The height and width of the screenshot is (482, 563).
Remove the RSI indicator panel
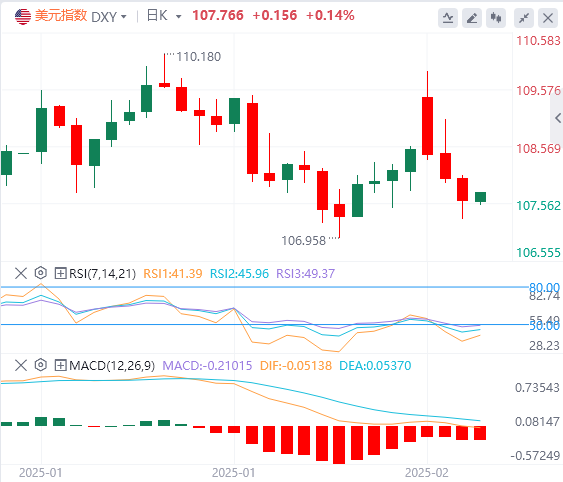tap(21, 273)
